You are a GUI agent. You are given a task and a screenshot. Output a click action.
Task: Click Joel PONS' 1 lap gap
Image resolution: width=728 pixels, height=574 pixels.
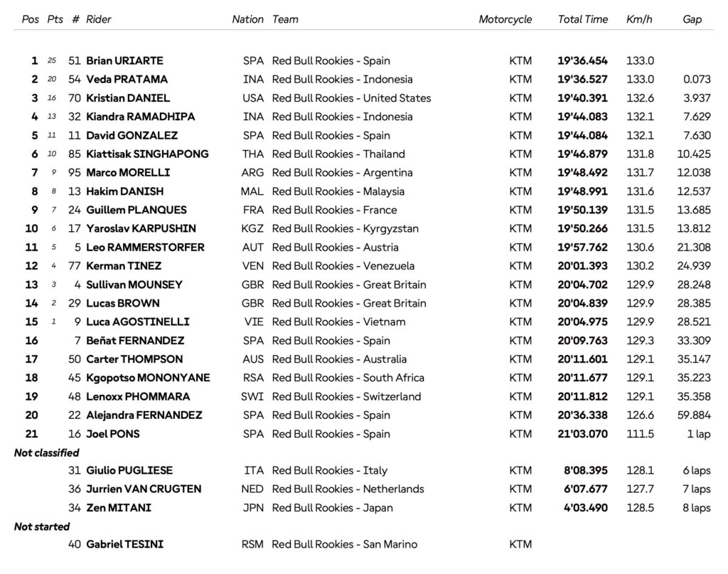coord(699,434)
